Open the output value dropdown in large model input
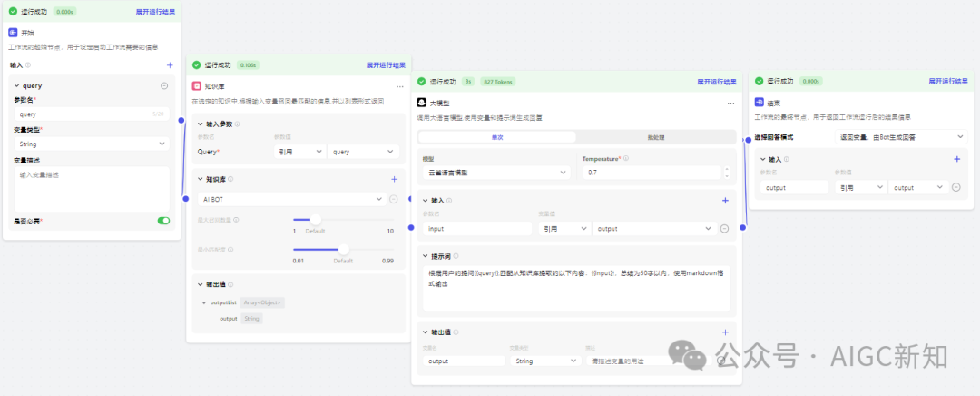Screen dimensions: 980x396 [653, 229]
